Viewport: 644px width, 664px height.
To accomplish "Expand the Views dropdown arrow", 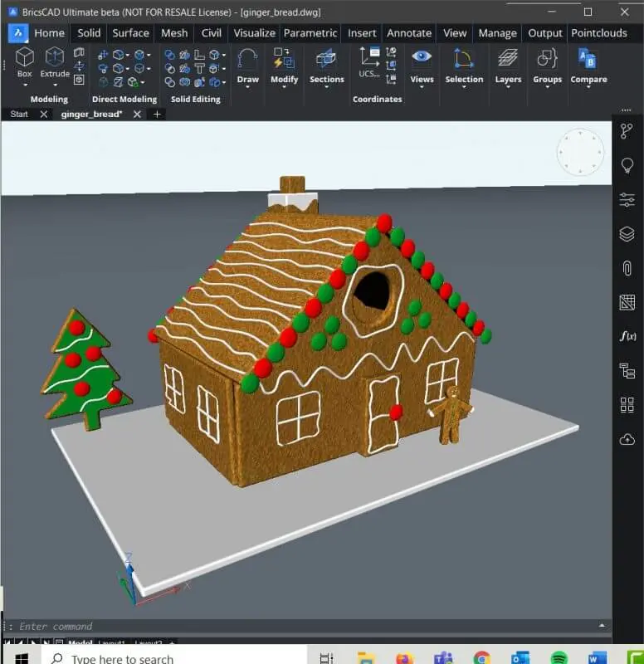I will click(422, 87).
